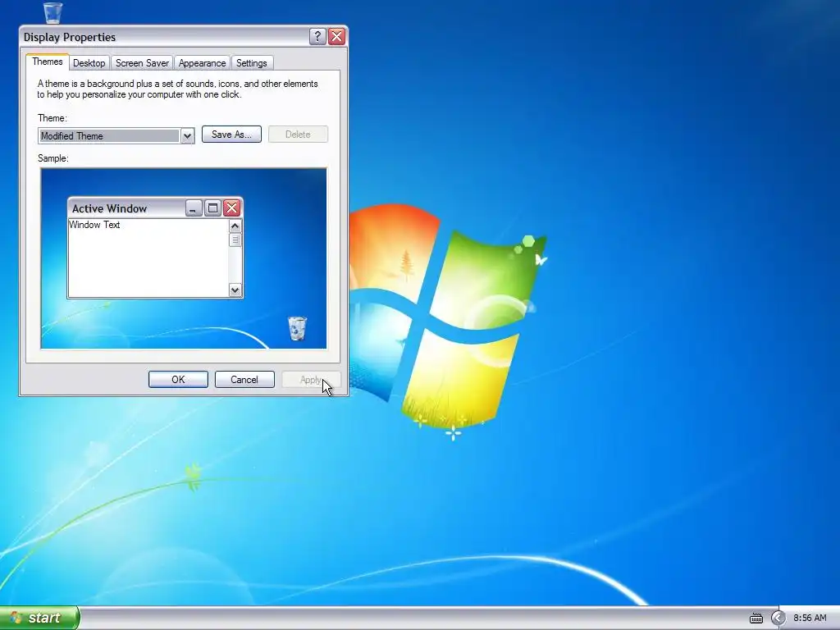This screenshot has width=840, height=630.
Task: Open the Recycle Bin on the desktop
Action: tap(52, 12)
